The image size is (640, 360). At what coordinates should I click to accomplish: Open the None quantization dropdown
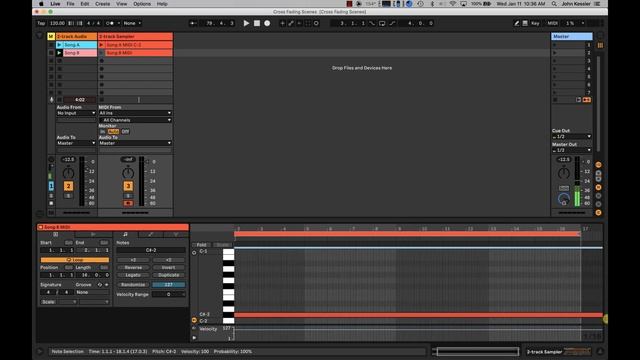coord(132,23)
